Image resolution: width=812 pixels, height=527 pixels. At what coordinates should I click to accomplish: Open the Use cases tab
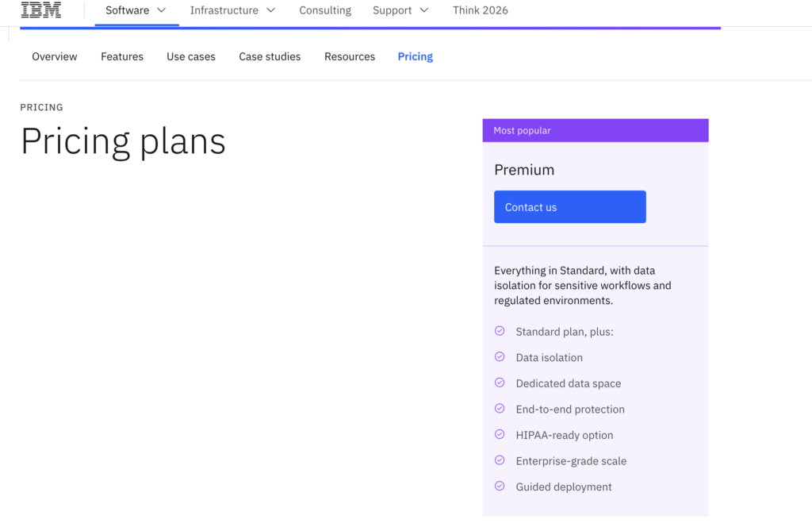pyautogui.click(x=191, y=56)
